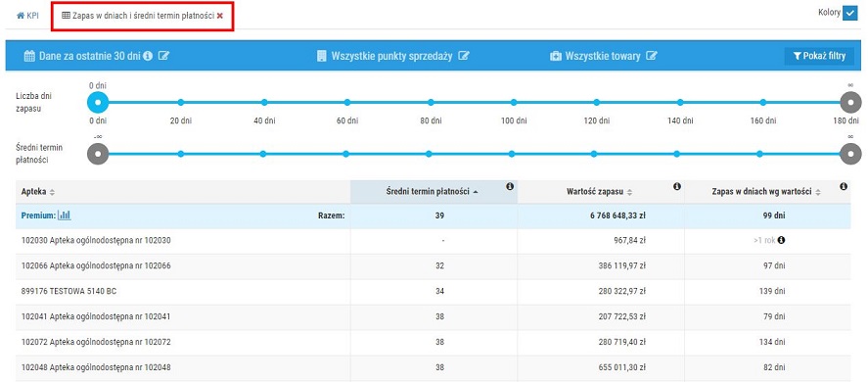Click 134 dni cell
868x382 pixels.
pyautogui.click(x=772, y=343)
